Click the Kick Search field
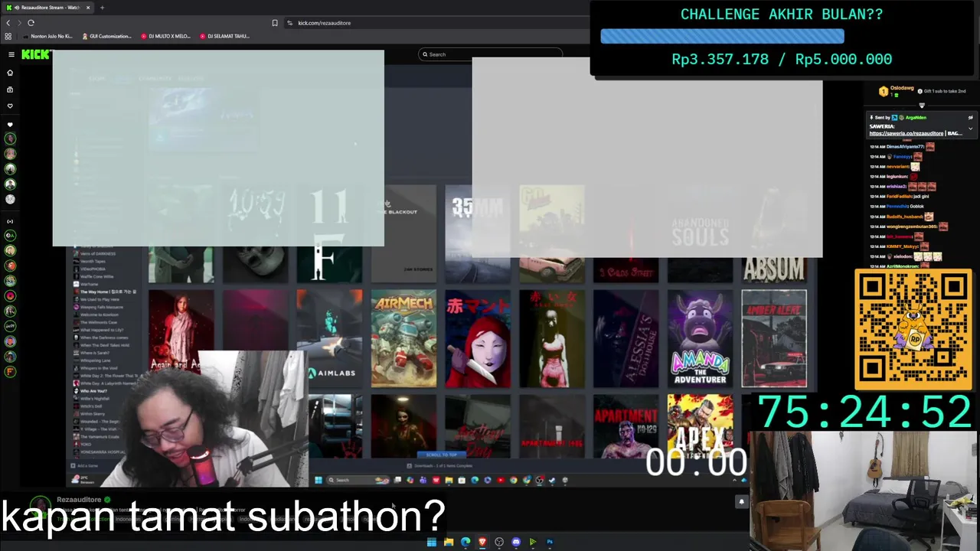 coord(490,54)
